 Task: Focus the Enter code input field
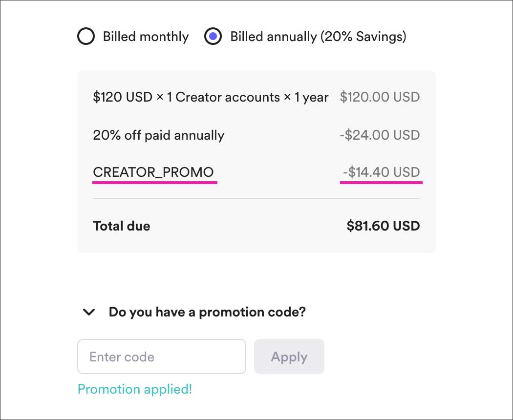pyautogui.click(x=161, y=357)
